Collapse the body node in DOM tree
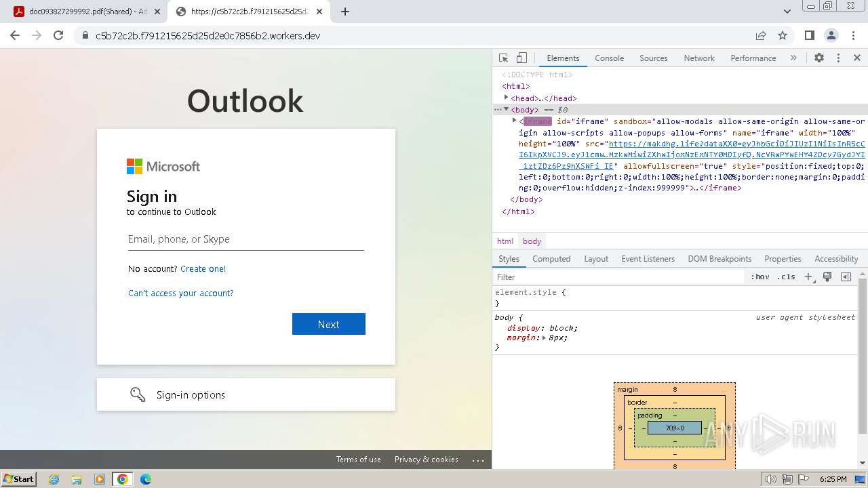Image resolution: width=868 pixels, height=488 pixels. tap(506, 109)
